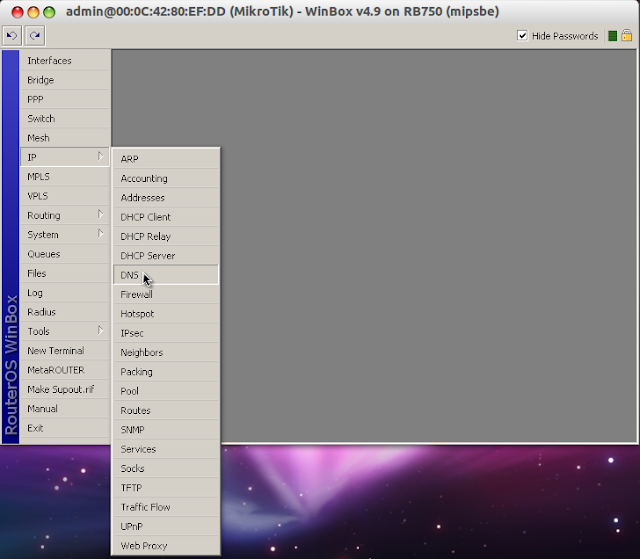Open Services from the IP submenu
Image resolution: width=640 pixels, height=559 pixels.
click(166, 449)
